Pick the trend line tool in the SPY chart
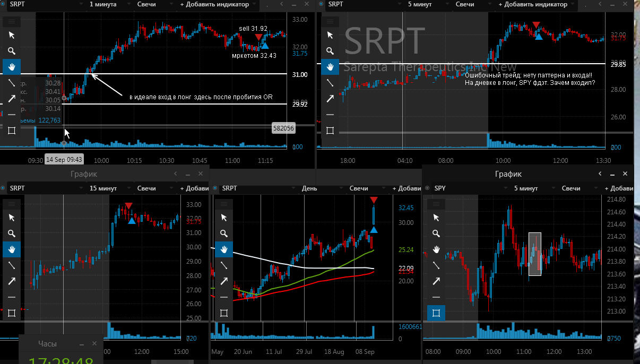This screenshot has height=364, width=640. pos(436,265)
